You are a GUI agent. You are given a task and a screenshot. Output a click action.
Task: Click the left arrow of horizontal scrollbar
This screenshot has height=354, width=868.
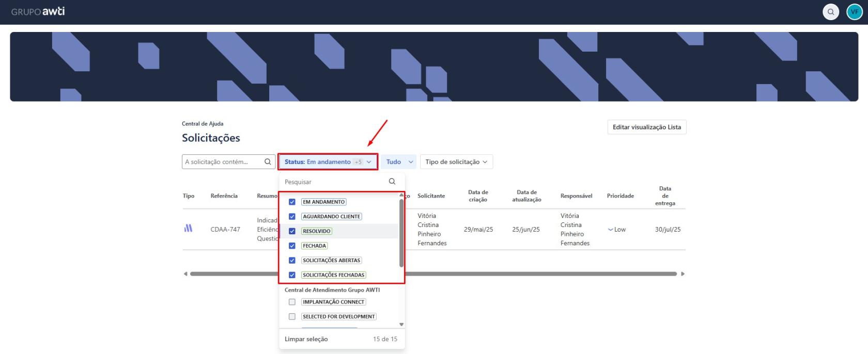pyautogui.click(x=185, y=274)
